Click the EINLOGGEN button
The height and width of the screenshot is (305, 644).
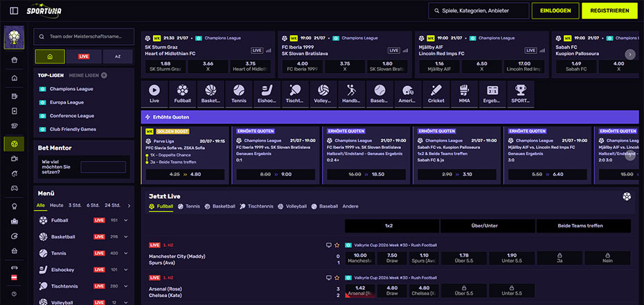tap(555, 10)
